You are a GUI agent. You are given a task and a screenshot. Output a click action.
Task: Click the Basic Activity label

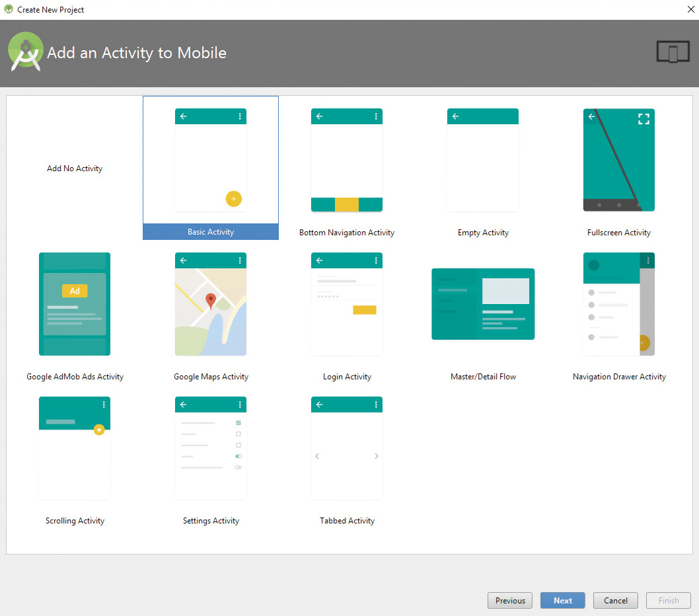pos(210,232)
